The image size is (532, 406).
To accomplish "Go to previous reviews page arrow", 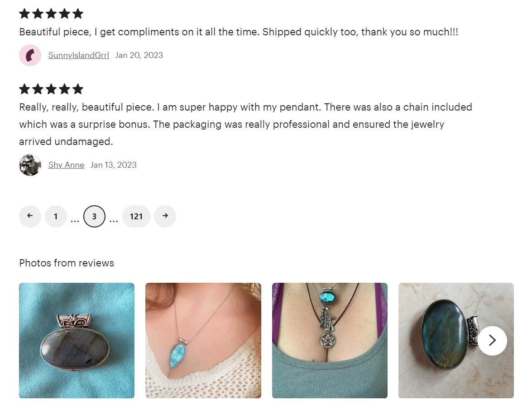I will click(30, 216).
